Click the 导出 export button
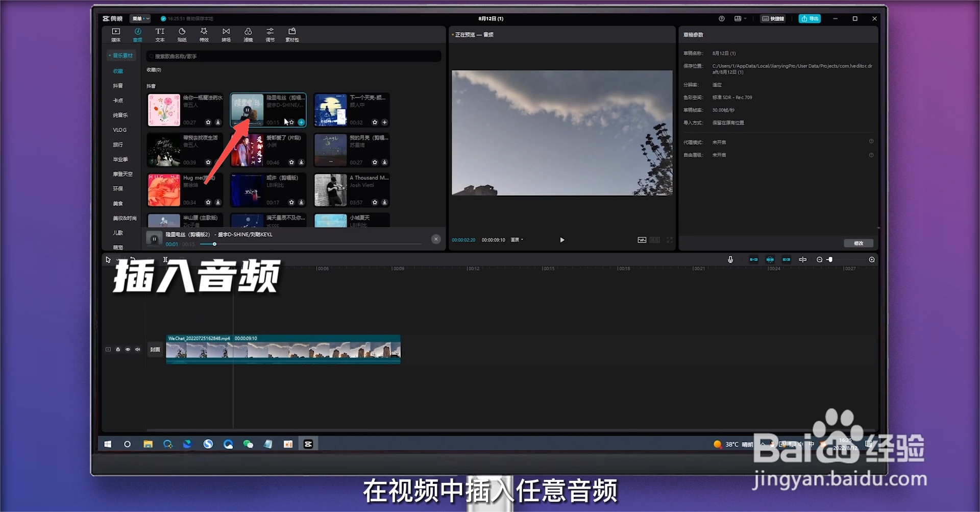980x512 pixels. 810,18
